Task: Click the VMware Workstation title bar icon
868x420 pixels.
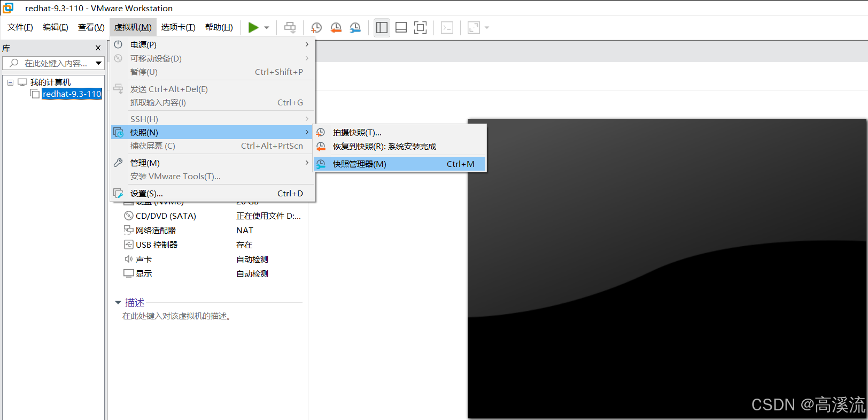Action: [8, 8]
